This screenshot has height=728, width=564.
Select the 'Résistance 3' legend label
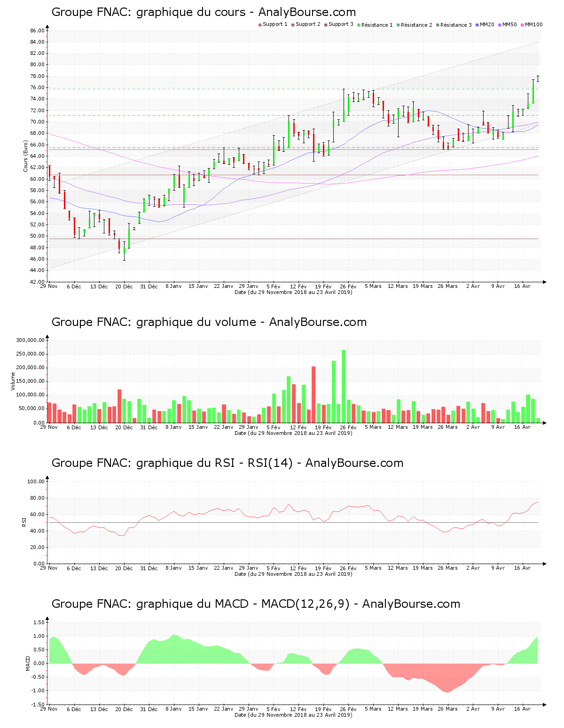coord(456,25)
